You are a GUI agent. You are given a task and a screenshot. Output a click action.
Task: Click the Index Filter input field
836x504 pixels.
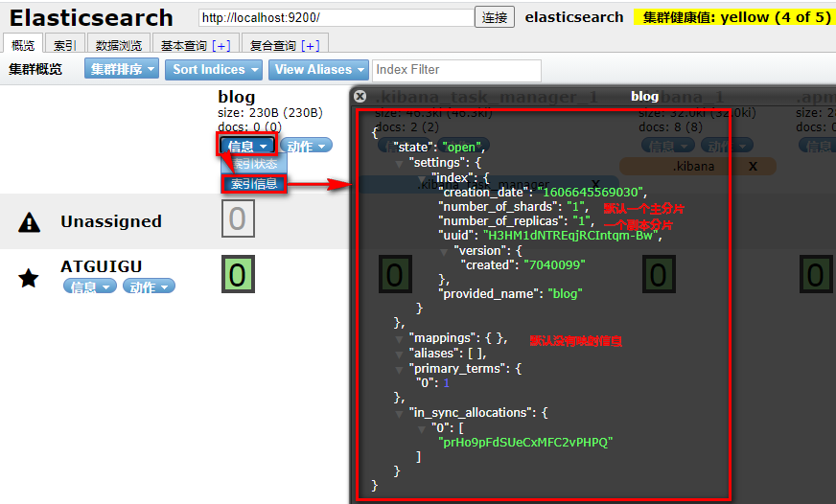pyautogui.click(x=457, y=70)
